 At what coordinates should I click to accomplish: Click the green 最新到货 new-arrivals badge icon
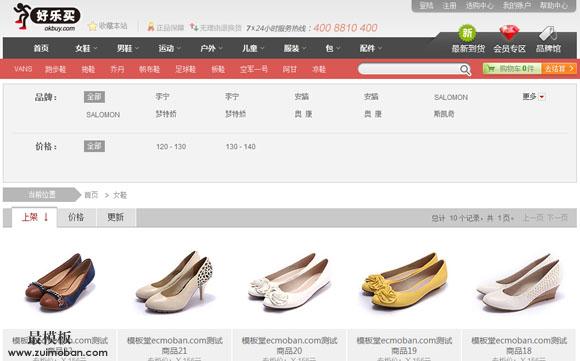467,34
